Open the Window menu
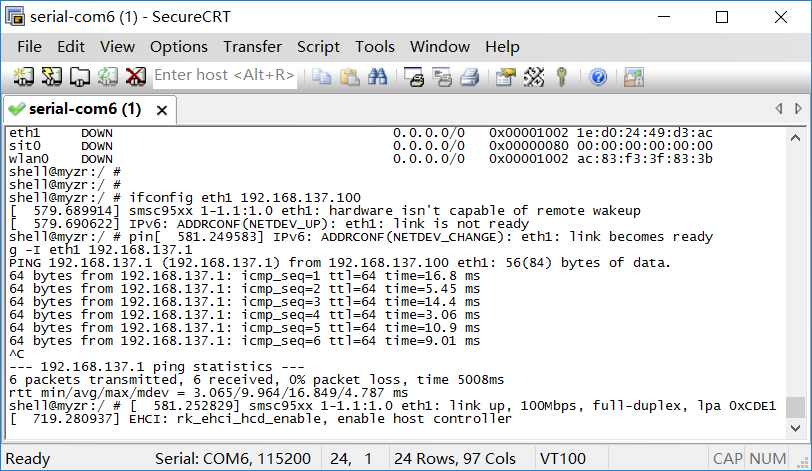812x471 pixels. click(440, 47)
